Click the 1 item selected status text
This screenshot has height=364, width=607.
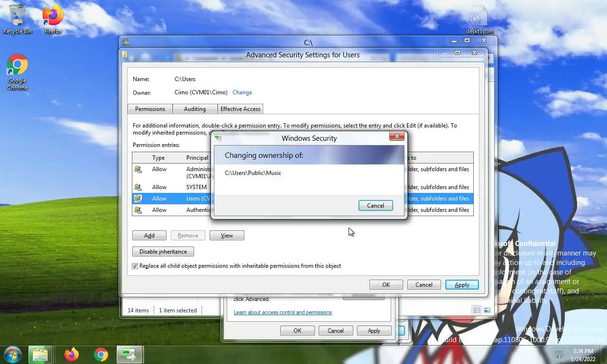(x=177, y=310)
